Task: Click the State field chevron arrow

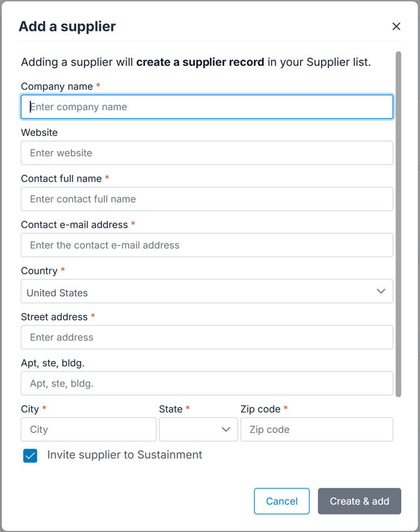Action: point(226,430)
